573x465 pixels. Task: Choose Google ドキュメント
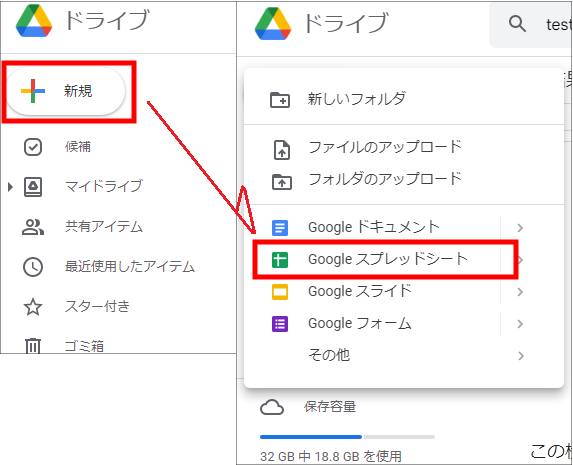[x=373, y=227]
